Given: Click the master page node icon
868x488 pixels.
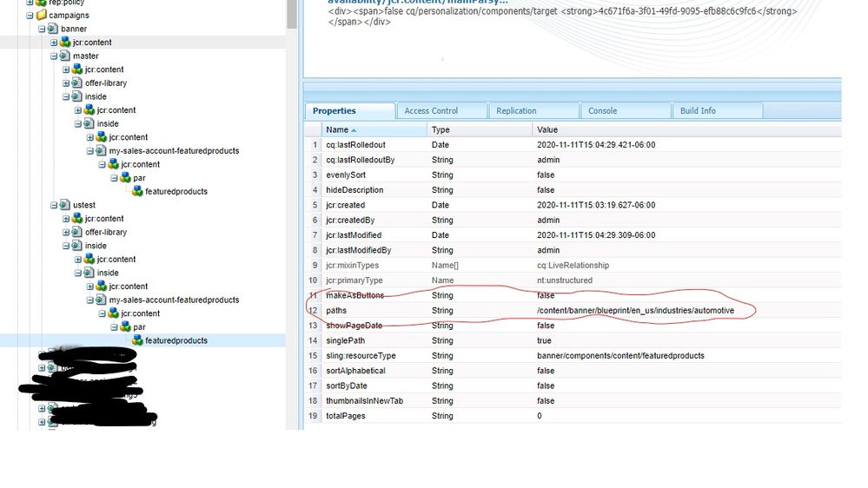Looking at the screenshot, I should coord(65,56).
